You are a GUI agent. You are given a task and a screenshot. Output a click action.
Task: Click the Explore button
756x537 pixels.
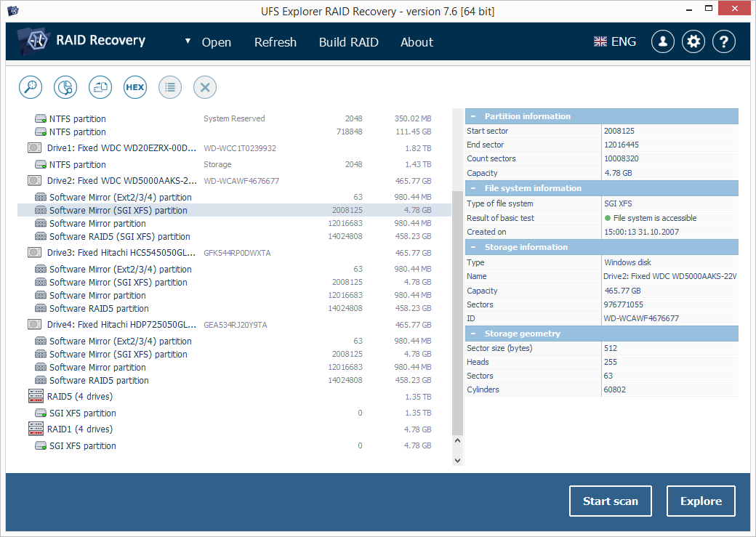pos(701,501)
